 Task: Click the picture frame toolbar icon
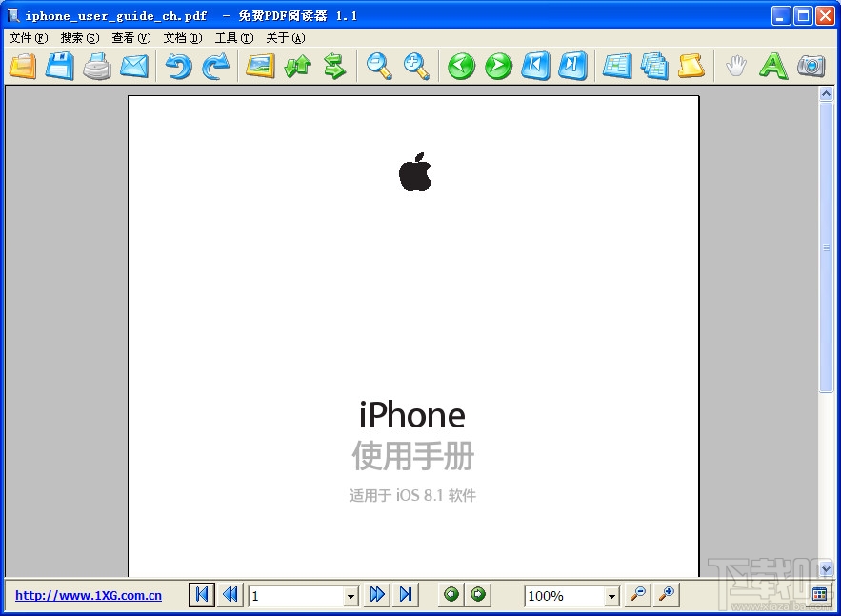261,67
